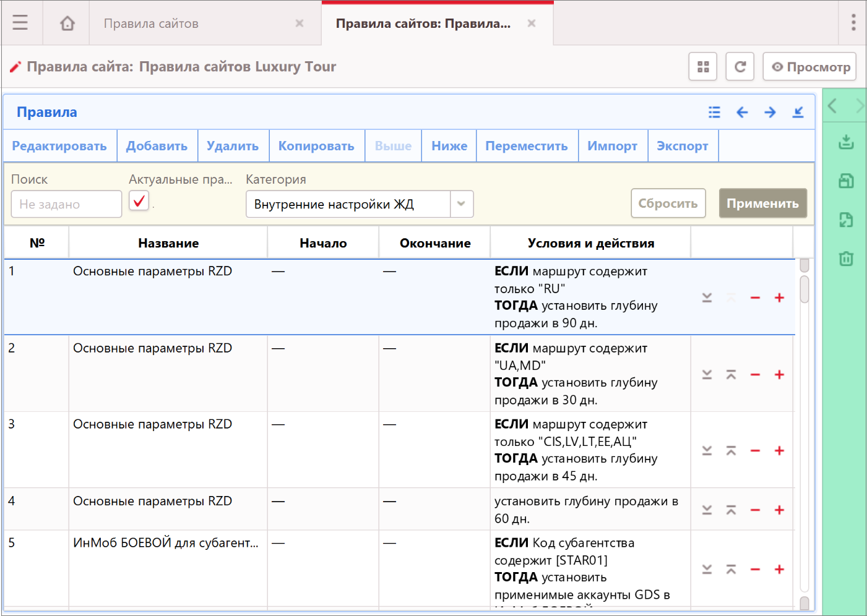This screenshot has height=616, width=867.
Task: Move rule 4 to top with up-arrow icon
Action: tap(731, 510)
